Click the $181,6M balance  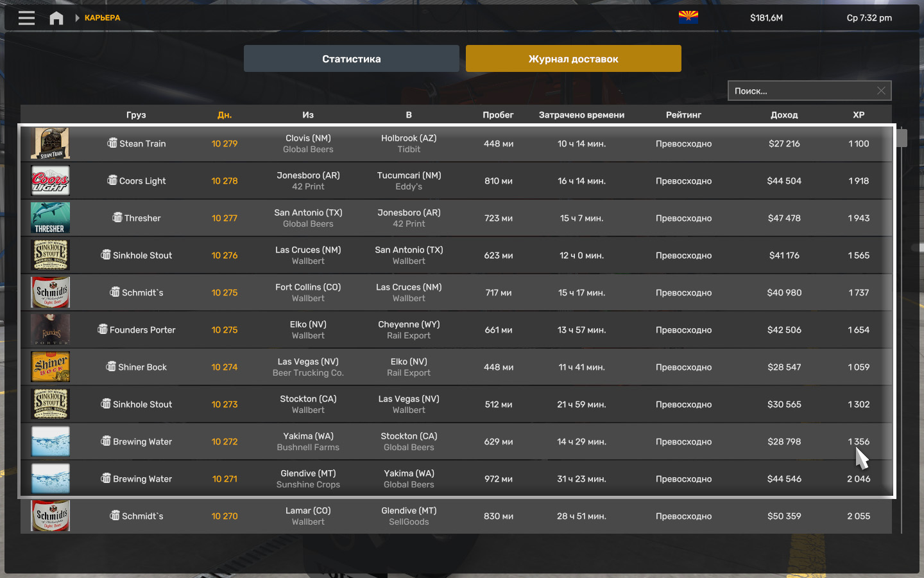tap(766, 18)
